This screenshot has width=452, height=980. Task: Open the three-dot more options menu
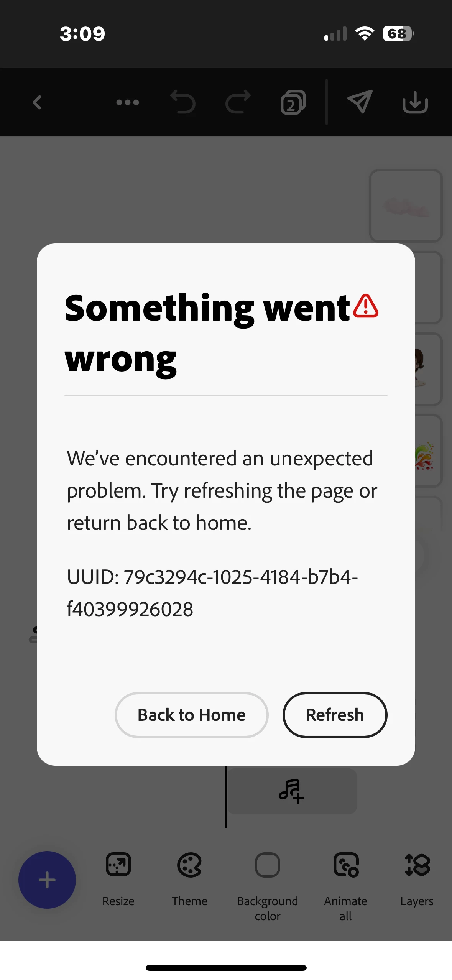128,102
